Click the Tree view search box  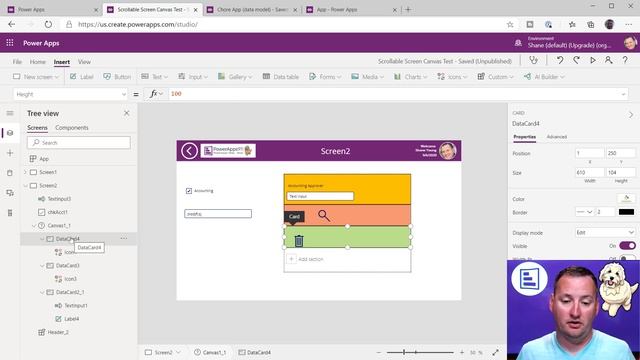tap(79, 142)
